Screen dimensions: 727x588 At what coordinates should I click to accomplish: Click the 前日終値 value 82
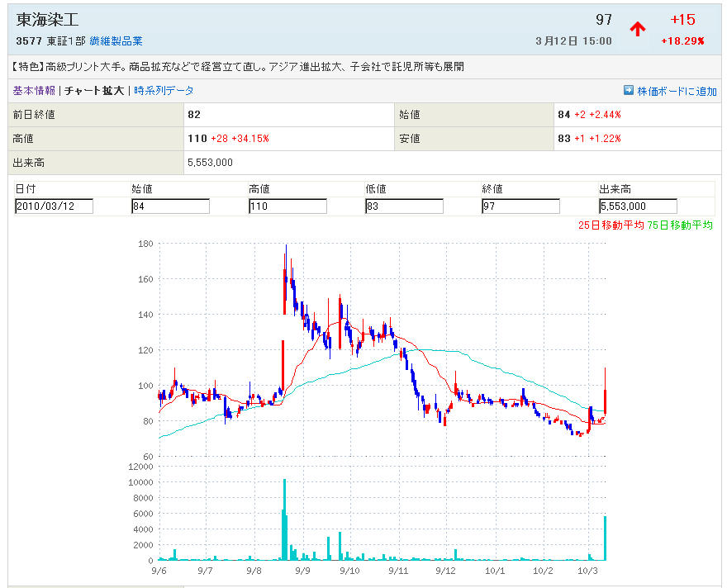(194, 115)
